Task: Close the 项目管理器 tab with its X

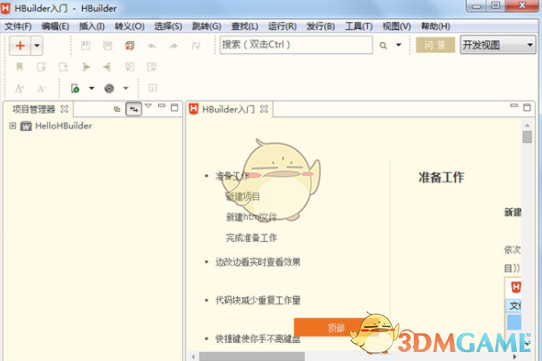Action: 64,109
